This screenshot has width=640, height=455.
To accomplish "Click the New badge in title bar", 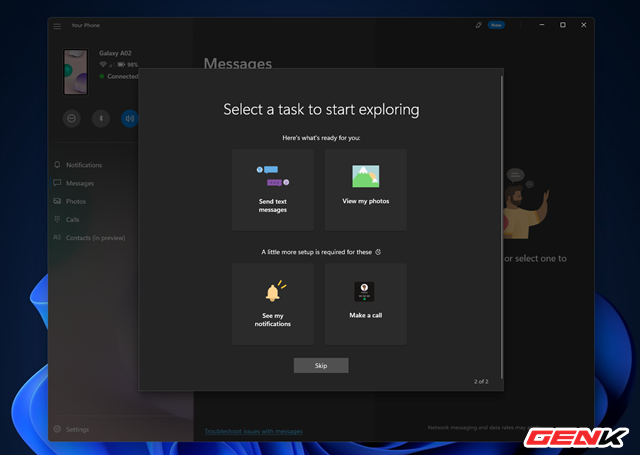I will [496, 25].
